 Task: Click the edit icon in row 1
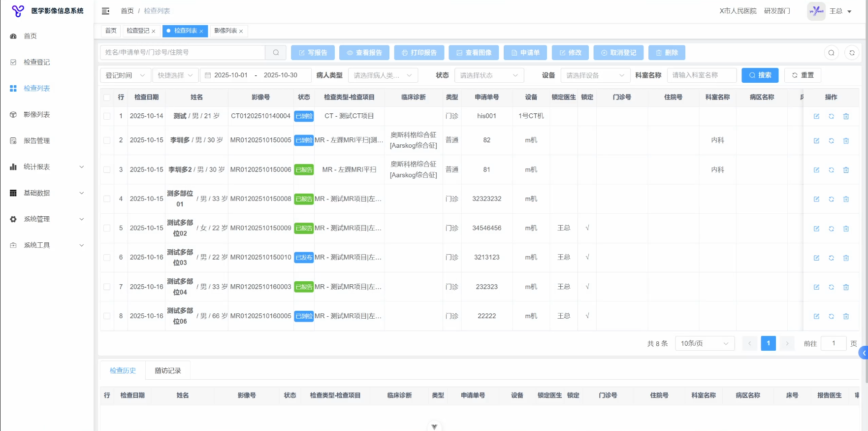(816, 116)
